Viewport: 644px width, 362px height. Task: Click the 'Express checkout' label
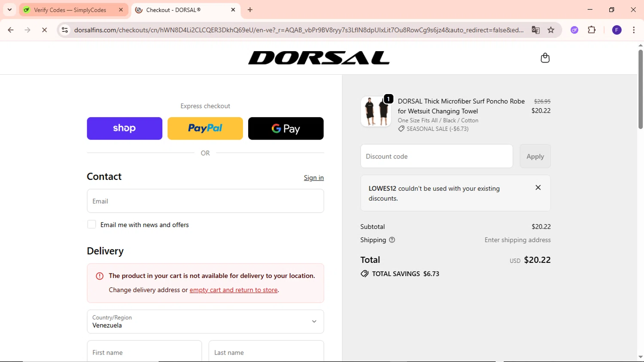point(205,106)
